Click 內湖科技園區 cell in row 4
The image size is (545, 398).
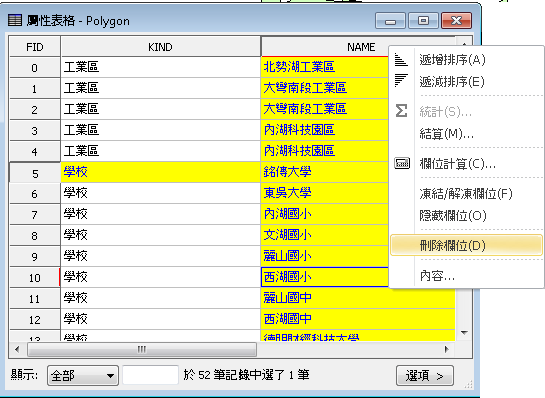click(x=325, y=151)
